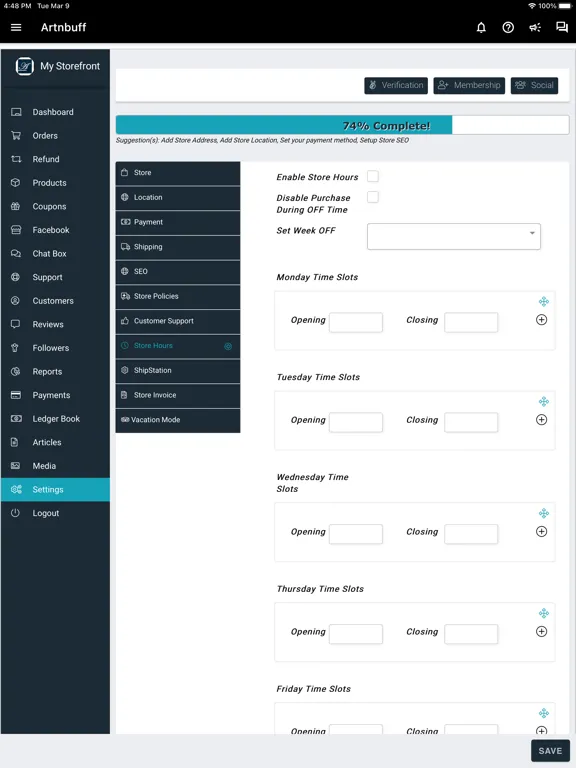Open the hamburger menu icon

(x=16, y=27)
